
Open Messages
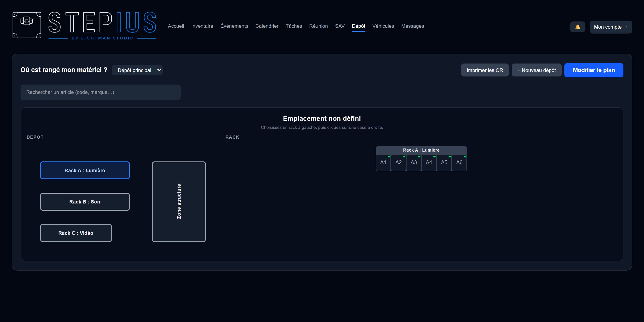pos(413,26)
